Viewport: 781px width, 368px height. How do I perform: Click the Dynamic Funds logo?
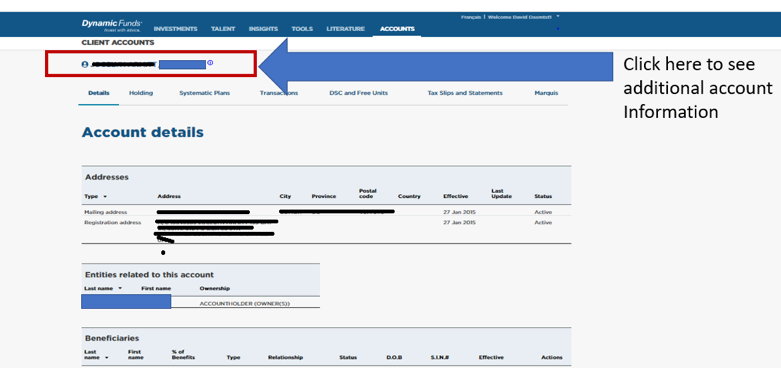pyautogui.click(x=112, y=25)
